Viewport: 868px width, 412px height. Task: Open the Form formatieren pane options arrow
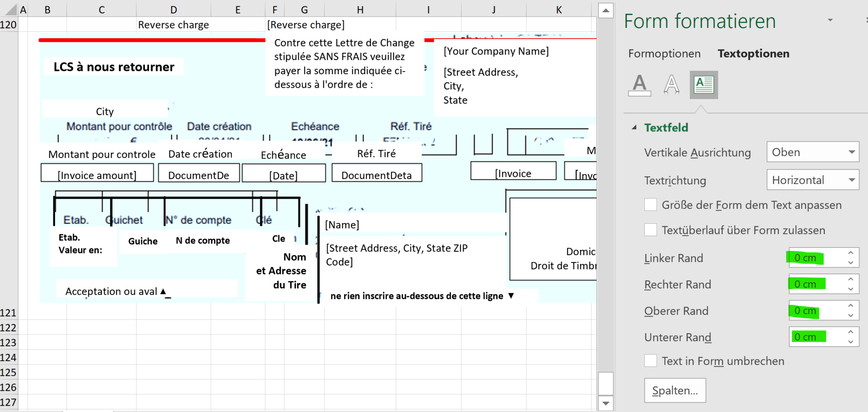click(831, 20)
